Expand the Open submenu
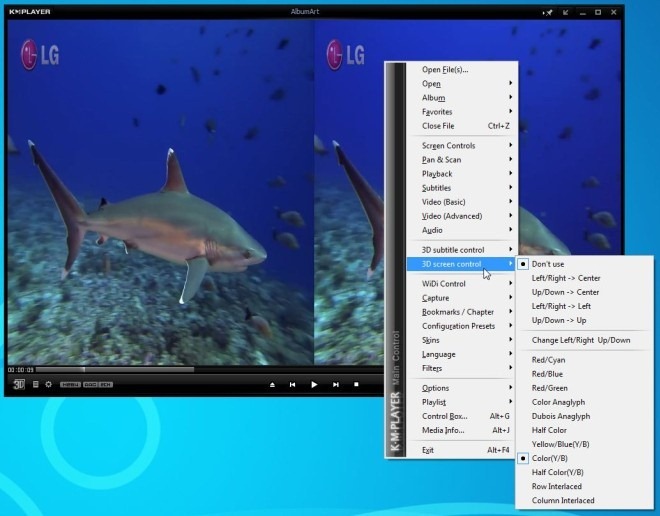The image size is (660, 516). click(x=462, y=84)
